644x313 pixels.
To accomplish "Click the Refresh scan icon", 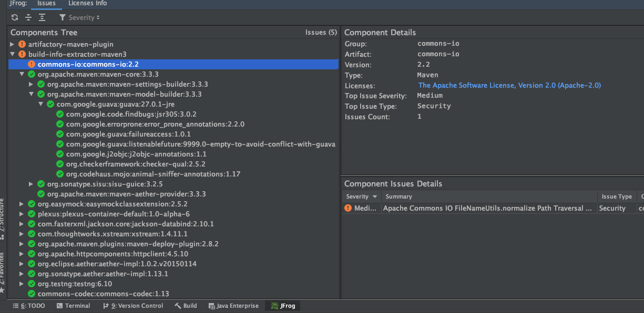I will coord(15,17).
